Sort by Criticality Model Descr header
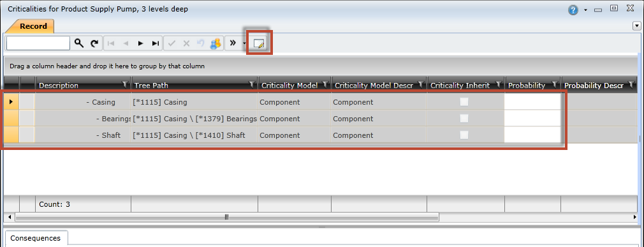644x247 pixels. click(374, 86)
